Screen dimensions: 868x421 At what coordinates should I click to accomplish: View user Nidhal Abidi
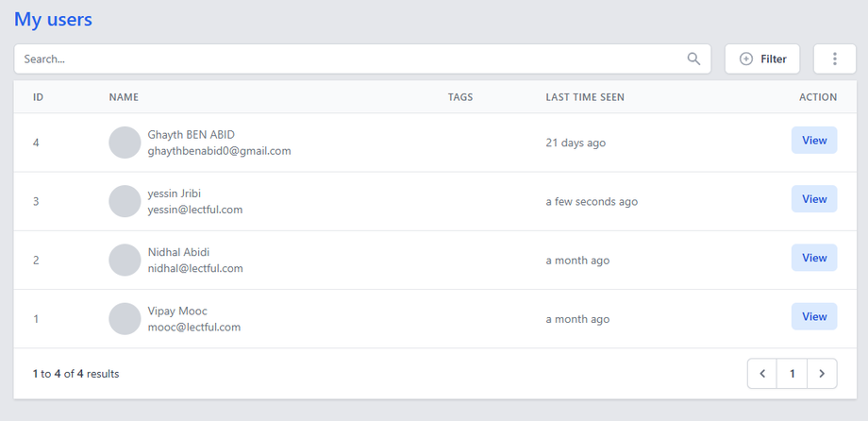click(813, 258)
